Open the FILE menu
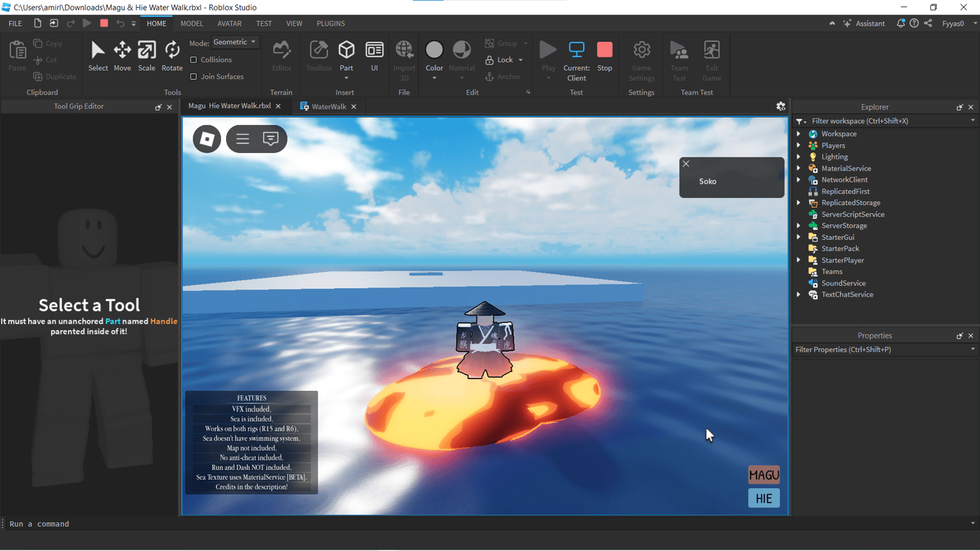The image size is (980, 551). (x=15, y=24)
